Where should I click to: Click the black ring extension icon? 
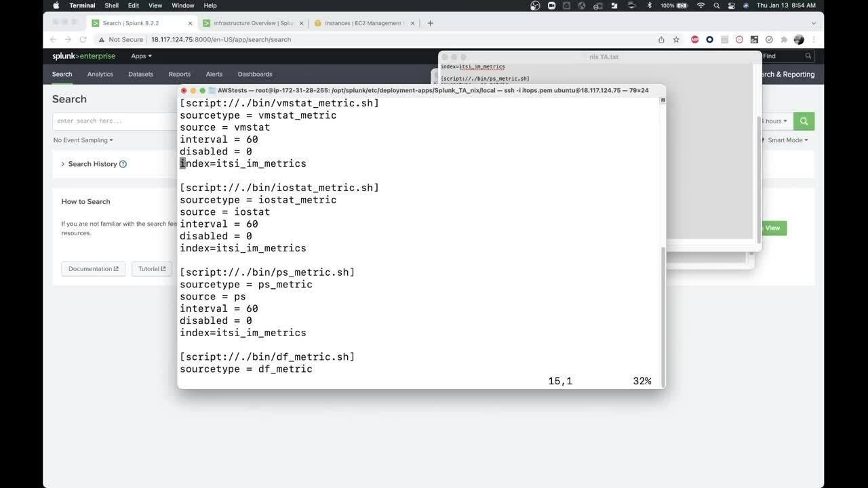point(710,39)
